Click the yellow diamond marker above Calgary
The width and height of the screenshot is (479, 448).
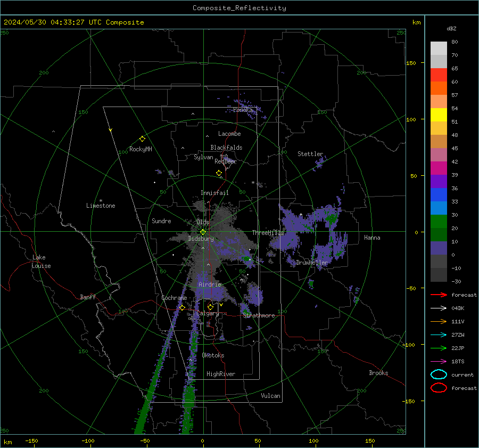tap(210, 307)
